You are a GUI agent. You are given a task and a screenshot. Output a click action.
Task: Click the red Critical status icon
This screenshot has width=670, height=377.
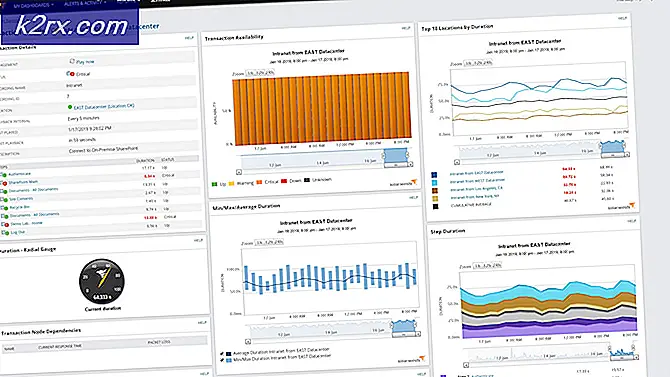point(71,74)
